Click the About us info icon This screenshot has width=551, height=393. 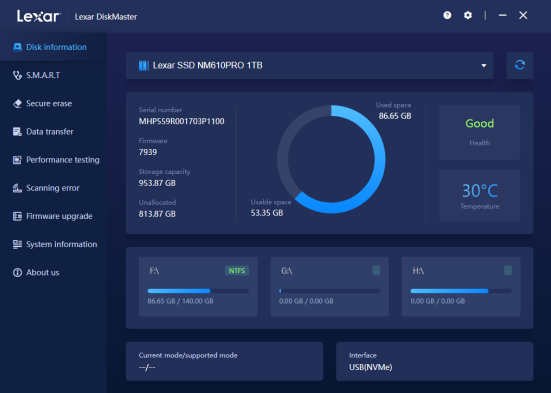tap(17, 272)
